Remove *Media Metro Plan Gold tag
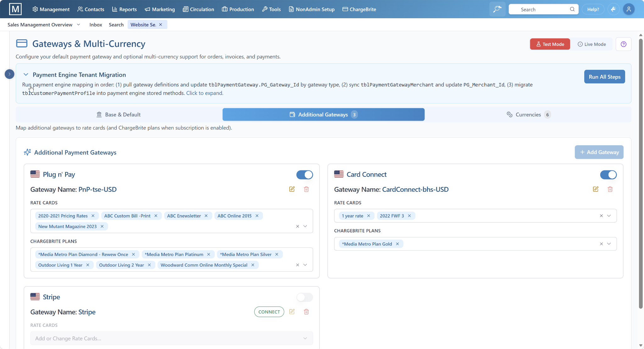This screenshot has height=349, width=644. coord(397,244)
